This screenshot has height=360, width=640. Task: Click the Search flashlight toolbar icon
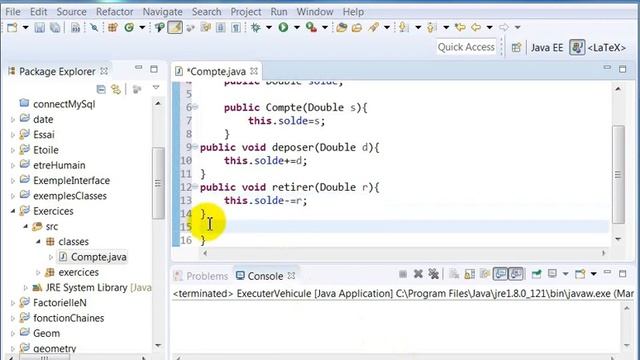[373, 27]
